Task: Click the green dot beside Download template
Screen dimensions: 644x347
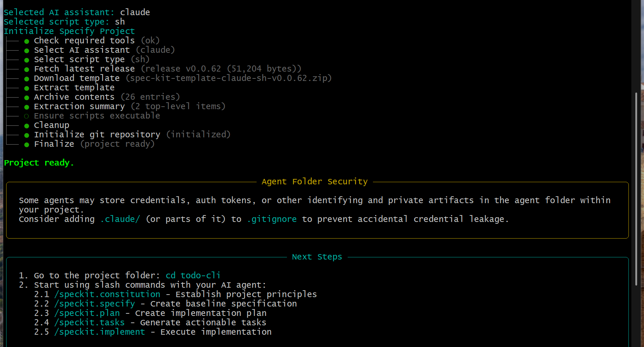Action: pyautogui.click(x=26, y=79)
